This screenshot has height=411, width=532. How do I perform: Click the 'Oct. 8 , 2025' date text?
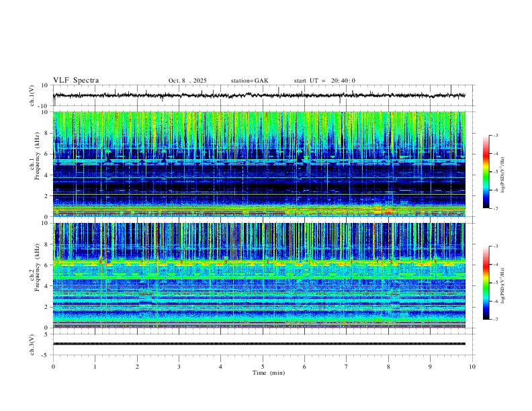[187, 81]
